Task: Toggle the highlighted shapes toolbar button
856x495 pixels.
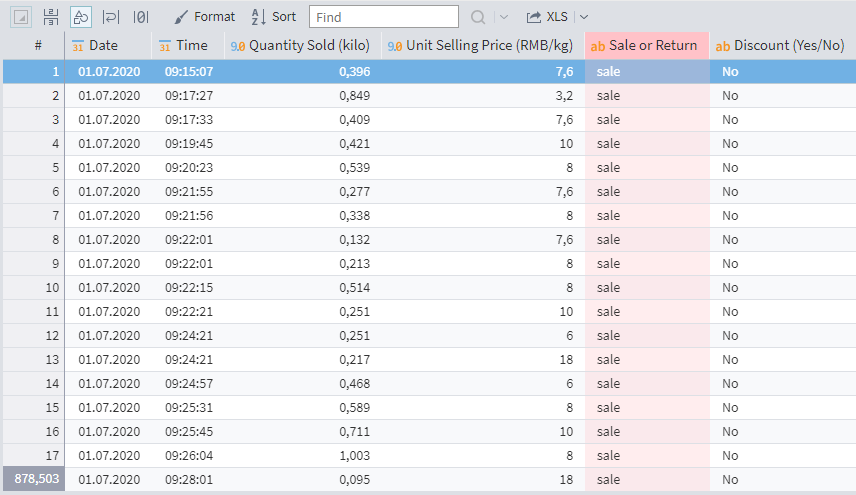Action: coord(81,17)
